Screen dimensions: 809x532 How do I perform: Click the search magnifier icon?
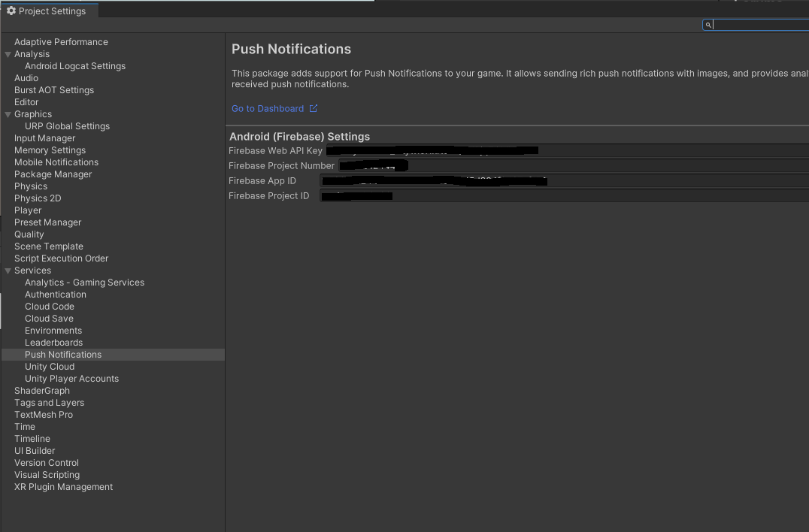click(708, 25)
